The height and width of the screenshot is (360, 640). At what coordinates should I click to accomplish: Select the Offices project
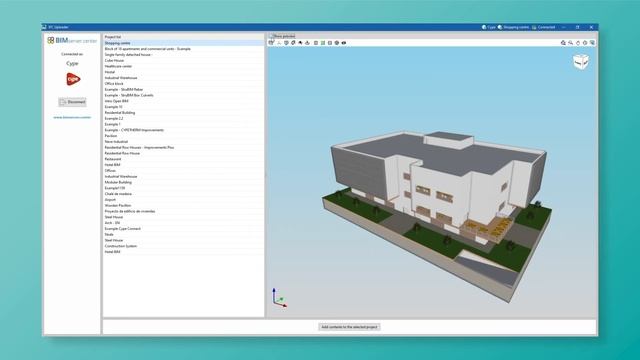pos(184,171)
